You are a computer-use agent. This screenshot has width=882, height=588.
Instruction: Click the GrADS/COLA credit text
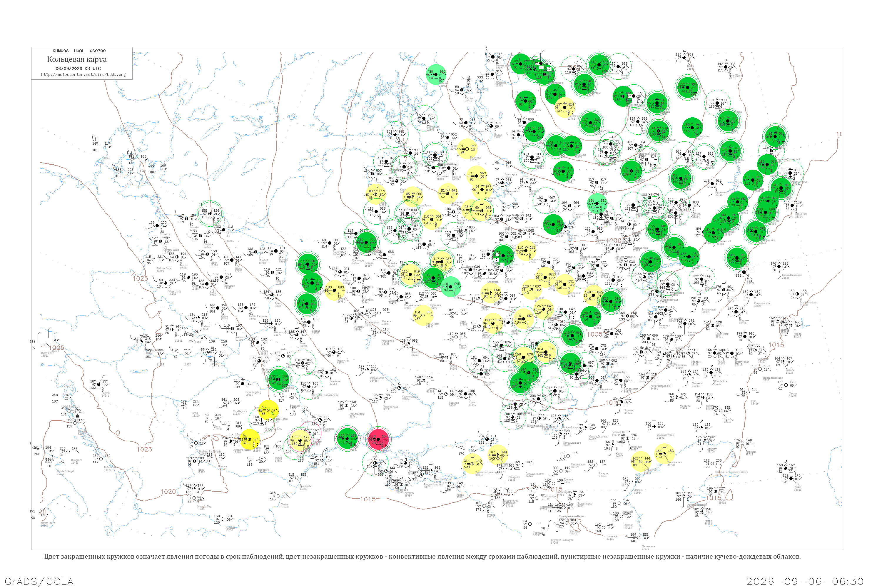(39, 581)
